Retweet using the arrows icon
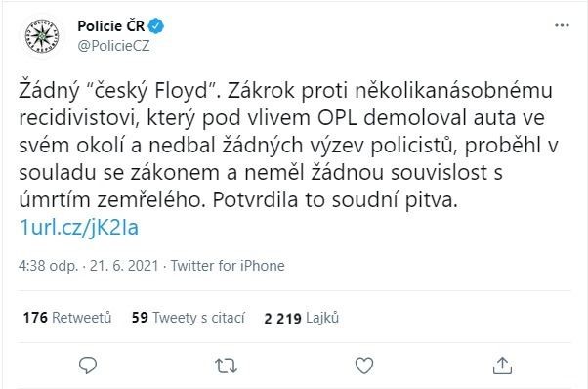The image size is (588, 389). point(227,366)
